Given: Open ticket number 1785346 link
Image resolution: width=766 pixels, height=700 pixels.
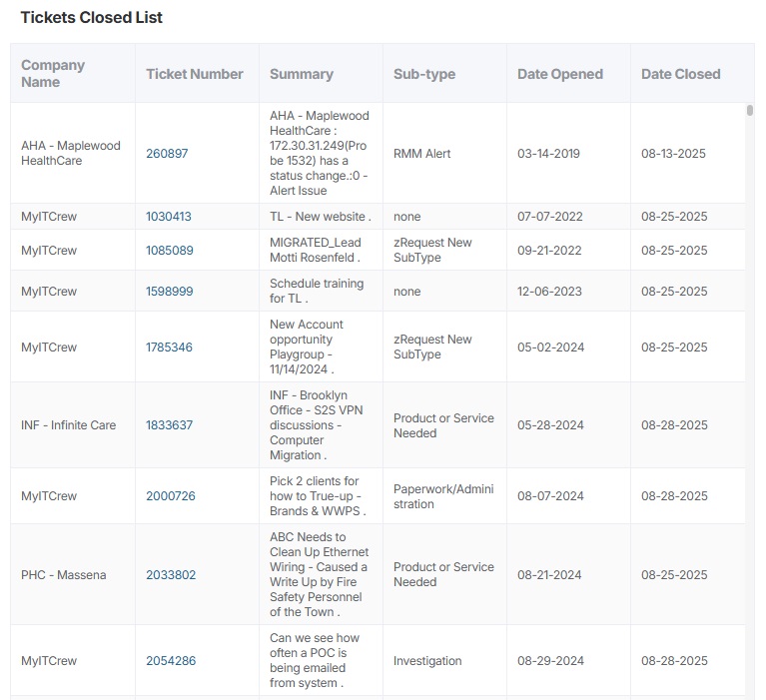Looking at the screenshot, I should coord(169,348).
